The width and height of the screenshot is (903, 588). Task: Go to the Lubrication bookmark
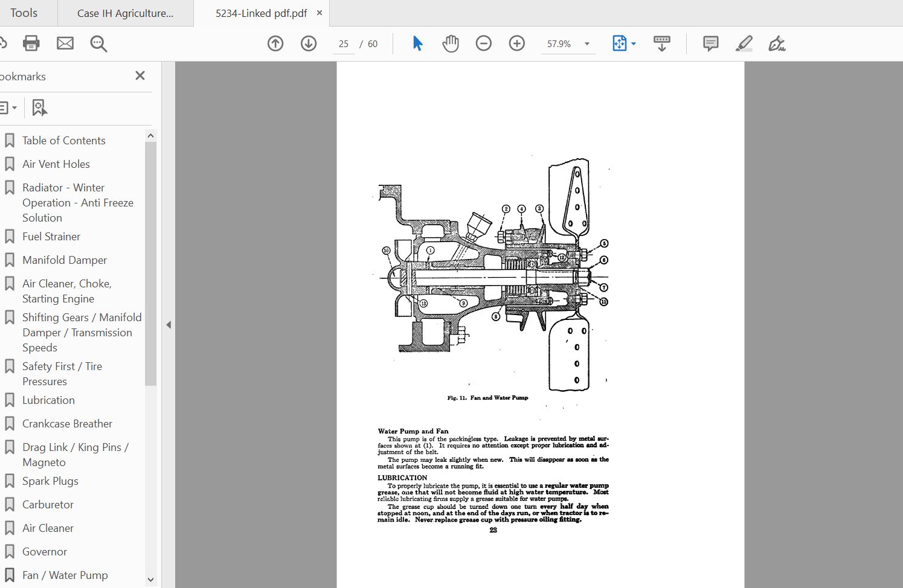48,400
